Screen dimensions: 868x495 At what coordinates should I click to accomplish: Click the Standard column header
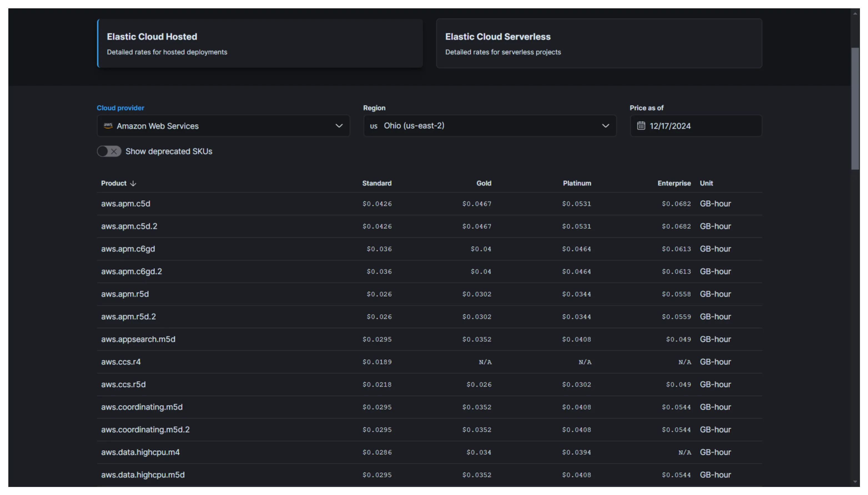tap(377, 183)
